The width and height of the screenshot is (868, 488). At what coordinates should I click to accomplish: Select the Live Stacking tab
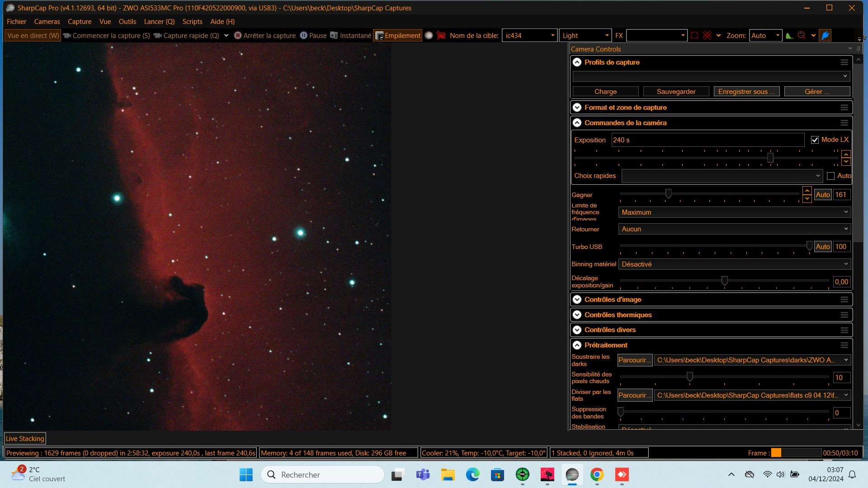tap(25, 439)
